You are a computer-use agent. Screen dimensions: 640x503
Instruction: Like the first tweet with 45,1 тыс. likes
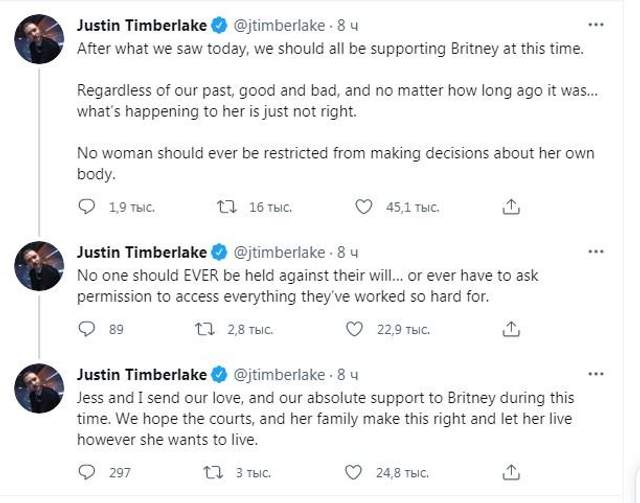tap(364, 207)
